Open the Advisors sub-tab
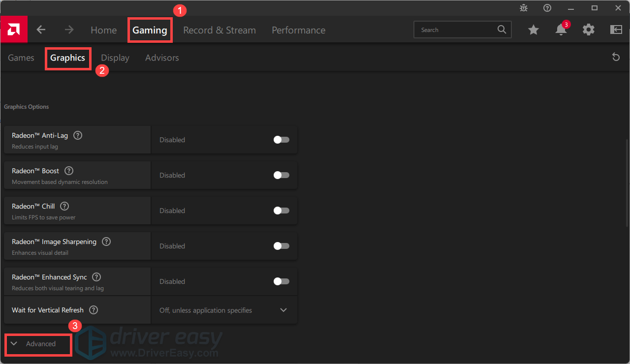 tap(162, 58)
